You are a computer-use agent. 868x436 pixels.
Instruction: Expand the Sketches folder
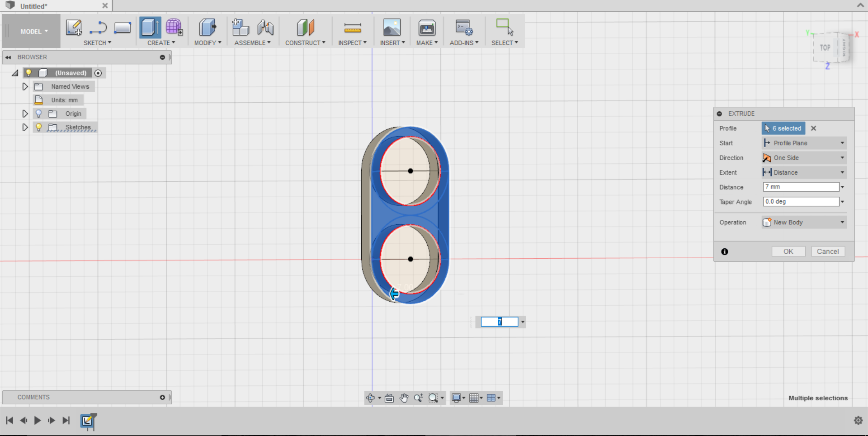[x=25, y=127]
